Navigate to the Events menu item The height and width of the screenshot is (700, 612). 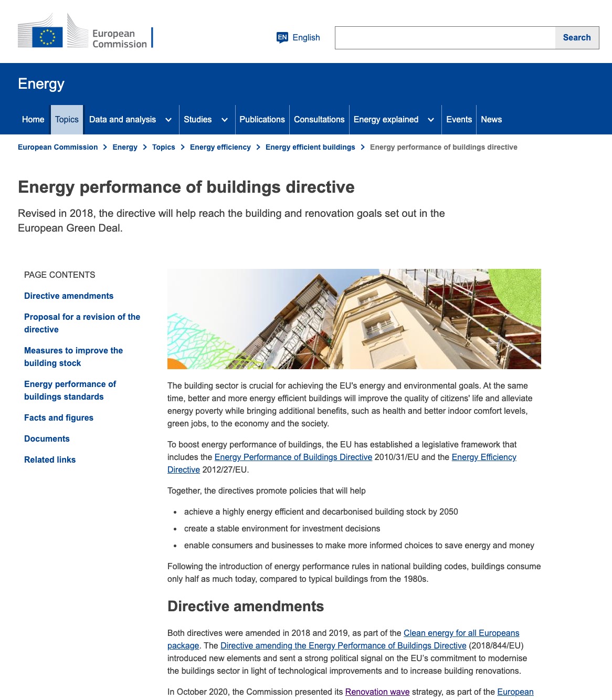(459, 120)
